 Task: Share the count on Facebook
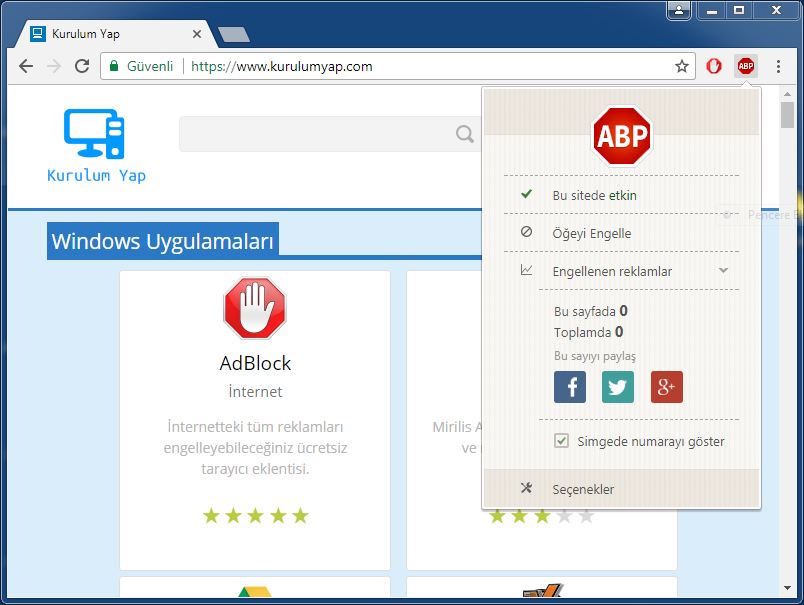coord(570,387)
